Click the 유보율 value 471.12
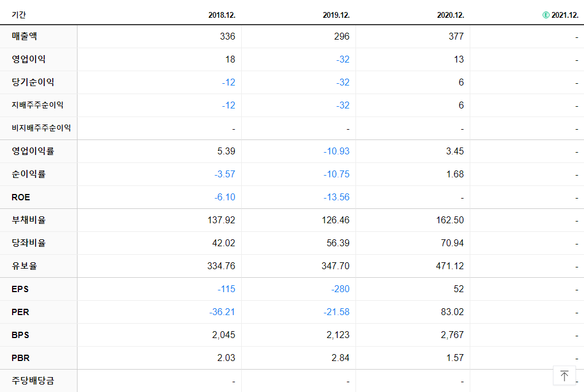Viewport: 584px width, 392px height. pos(450,266)
